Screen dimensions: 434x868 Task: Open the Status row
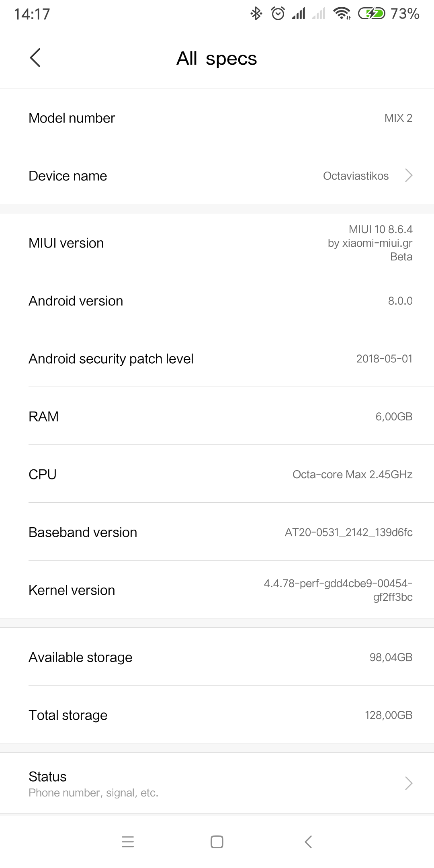(217, 783)
